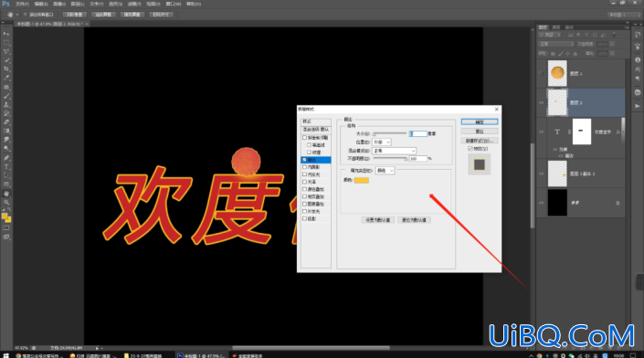Open the Edit menu
Screen dimensions: 644x358
point(41,4)
